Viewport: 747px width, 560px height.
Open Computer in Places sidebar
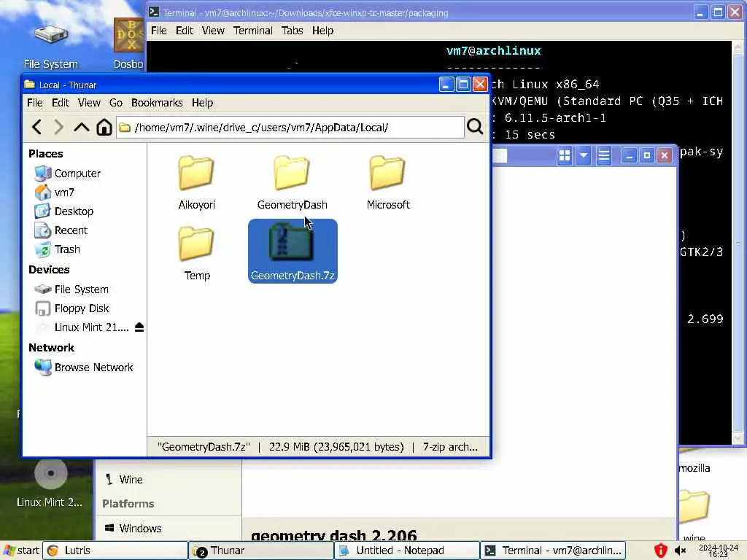(68, 174)
